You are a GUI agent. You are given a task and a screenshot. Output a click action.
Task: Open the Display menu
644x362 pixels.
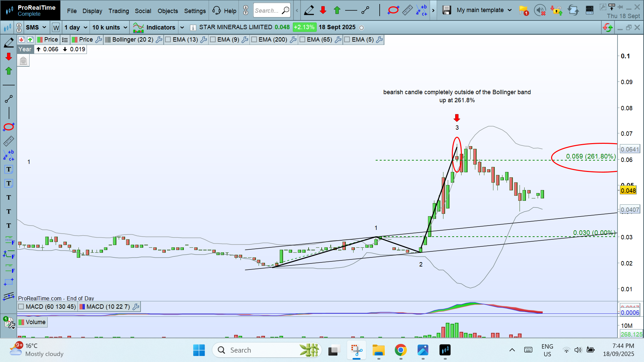tap(92, 11)
